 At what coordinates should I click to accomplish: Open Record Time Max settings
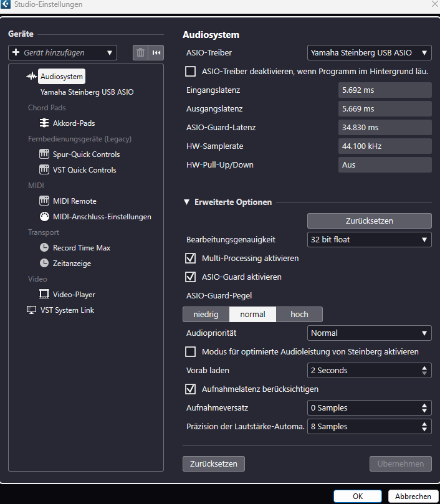point(81,248)
